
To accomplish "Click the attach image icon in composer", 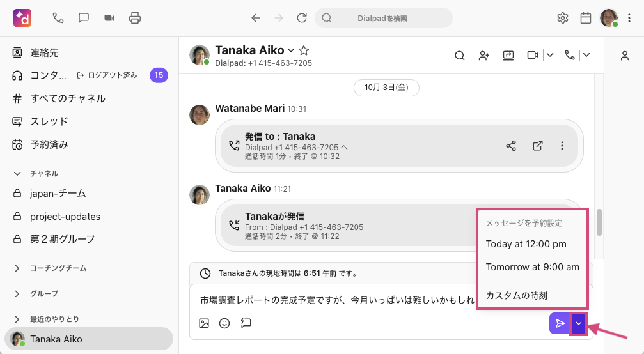I will click(x=204, y=323).
